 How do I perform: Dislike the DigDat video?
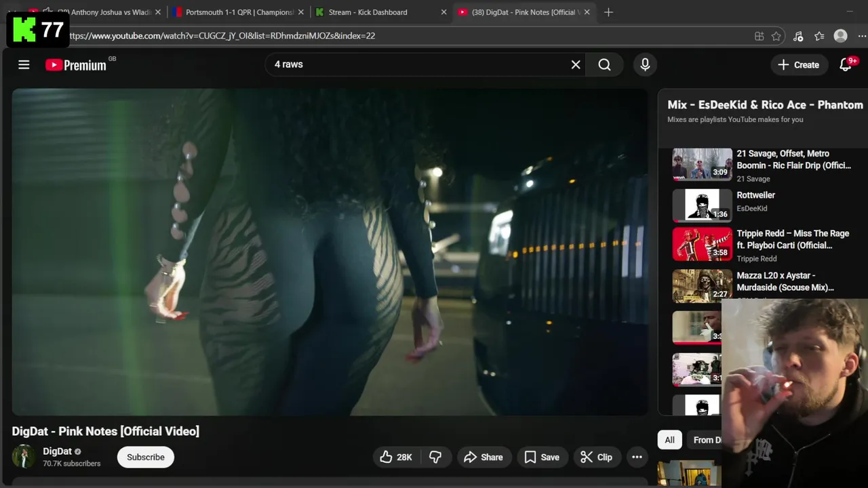435,457
